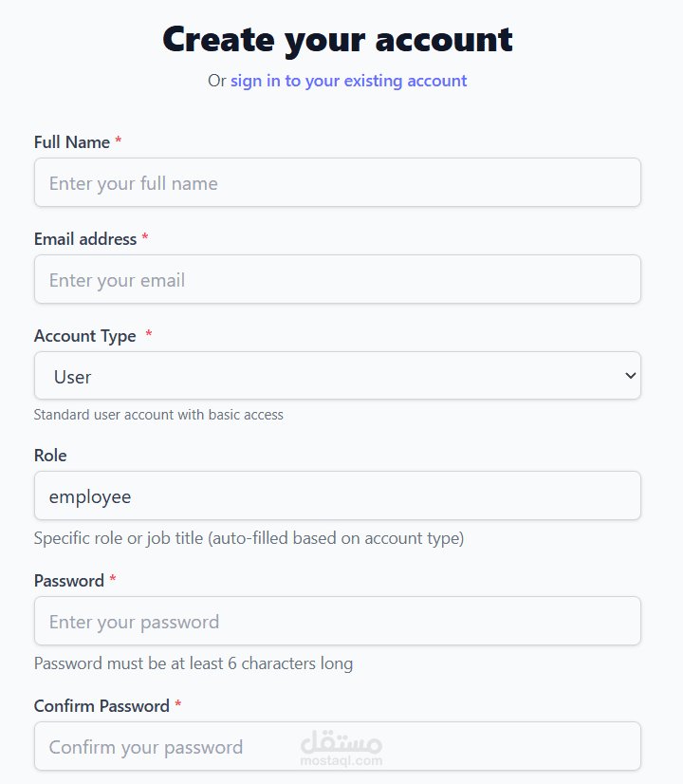Select the Role field showing "employee"
Screen dimensions: 683x784
click(x=337, y=495)
